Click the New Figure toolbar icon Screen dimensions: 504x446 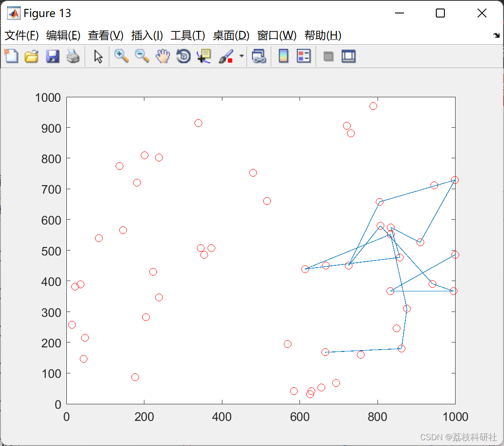pos(11,56)
